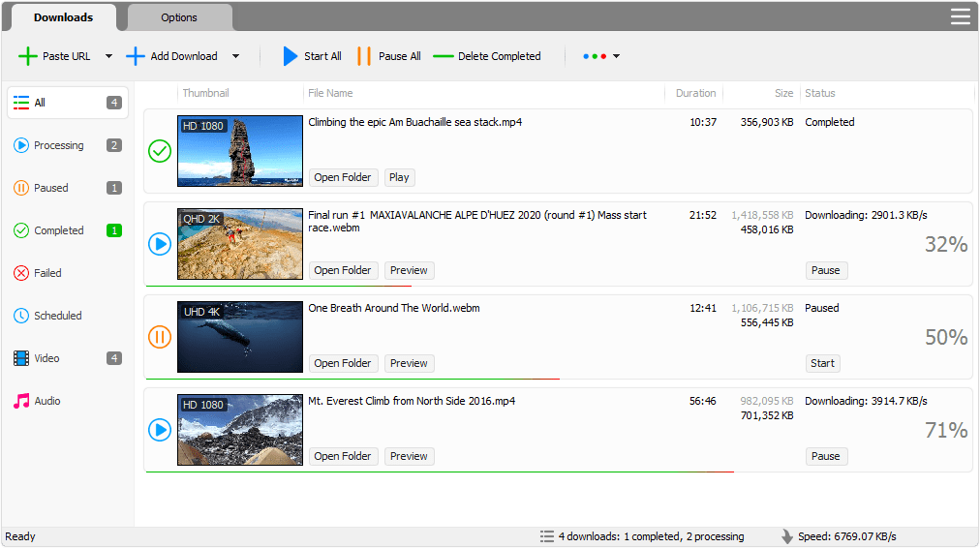
Task: Toggle the downloading status icon for MAXIAVALANCHE video
Action: 160,244
